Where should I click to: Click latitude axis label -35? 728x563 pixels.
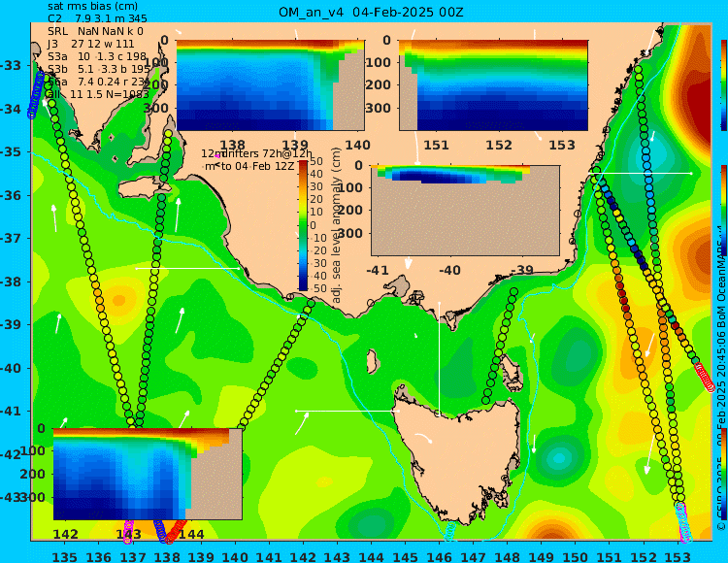tap(11, 151)
